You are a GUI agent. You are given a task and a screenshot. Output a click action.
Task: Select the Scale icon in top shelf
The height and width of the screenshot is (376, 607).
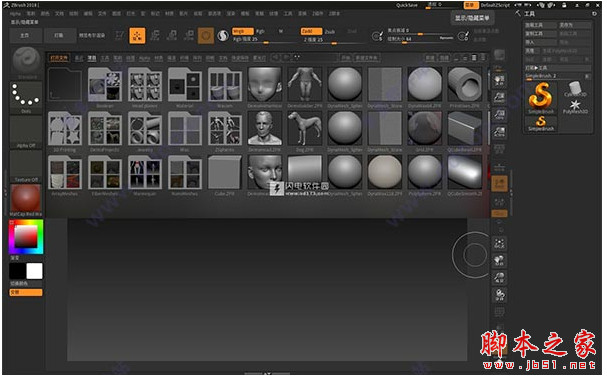click(171, 35)
